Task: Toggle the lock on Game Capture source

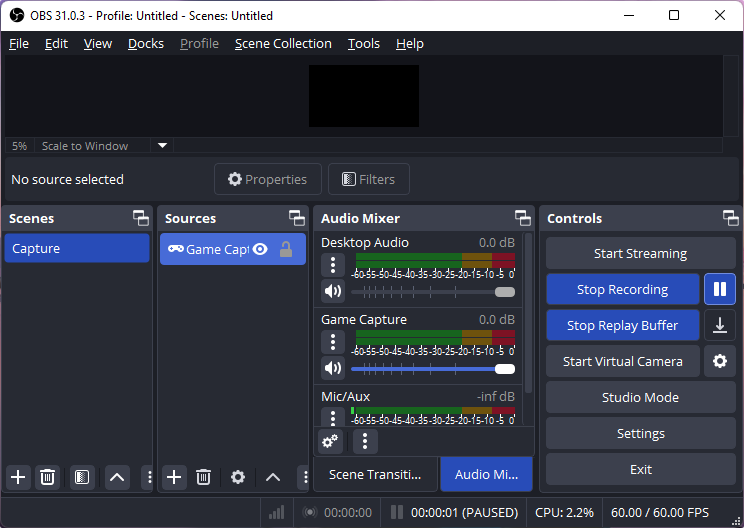Action: (x=286, y=249)
